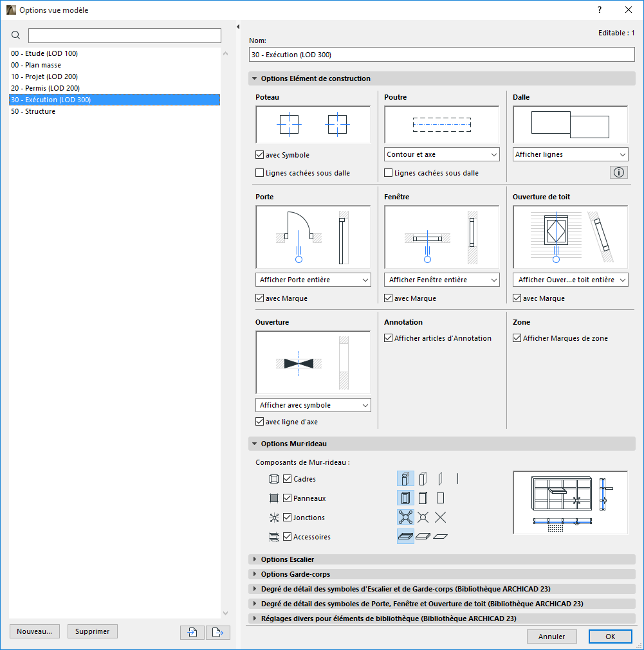Choose the schematic panel display icon for Panneaux
Screen dimensions: 644x650
tap(440, 498)
